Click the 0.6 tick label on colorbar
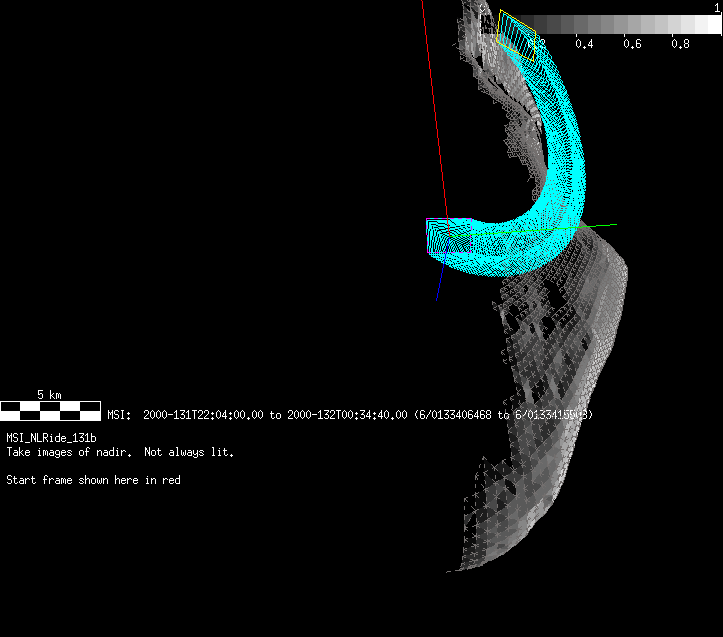This screenshot has width=723, height=637. 632,44
